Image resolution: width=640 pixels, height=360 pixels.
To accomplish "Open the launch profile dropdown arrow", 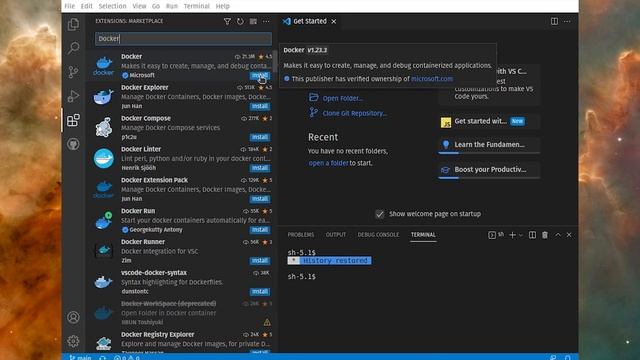I will (x=521, y=235).
